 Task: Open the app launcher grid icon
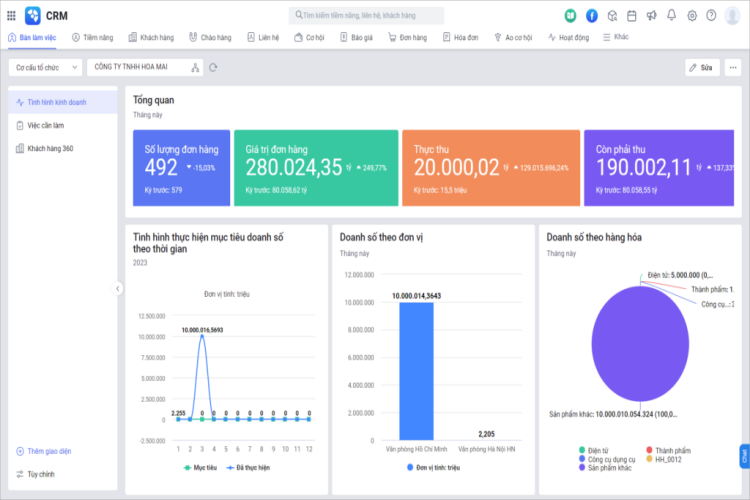(x=12, y=15)
